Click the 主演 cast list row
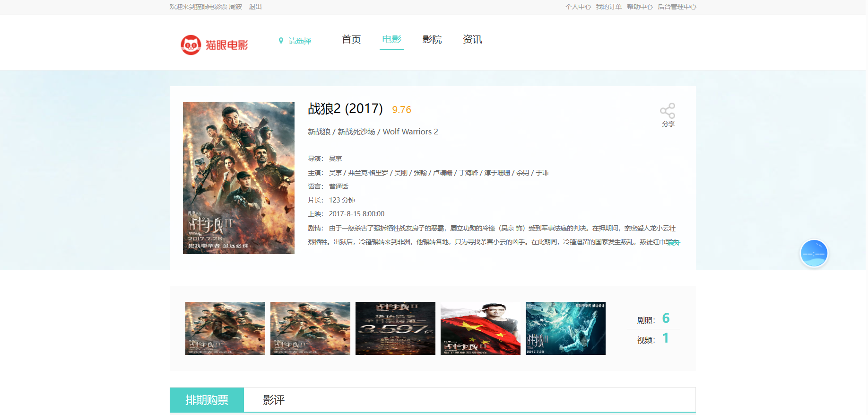 coord(428,173)
